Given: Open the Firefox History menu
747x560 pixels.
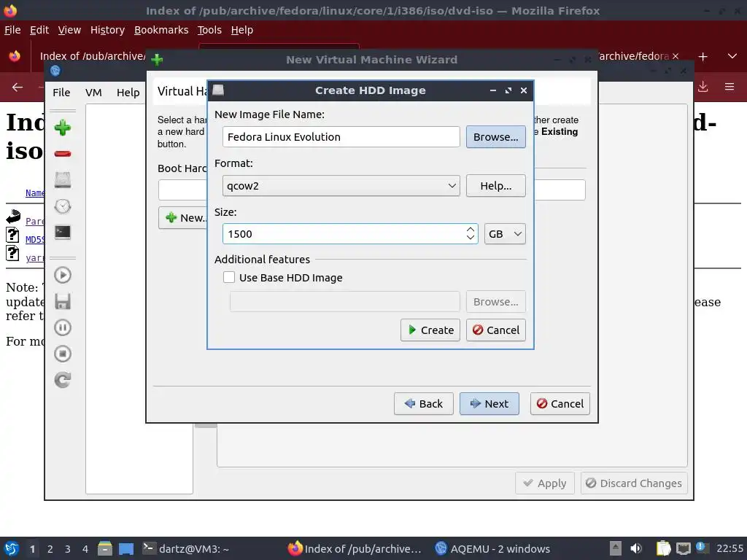Looking at the screenshot, I should pos(107,30).
